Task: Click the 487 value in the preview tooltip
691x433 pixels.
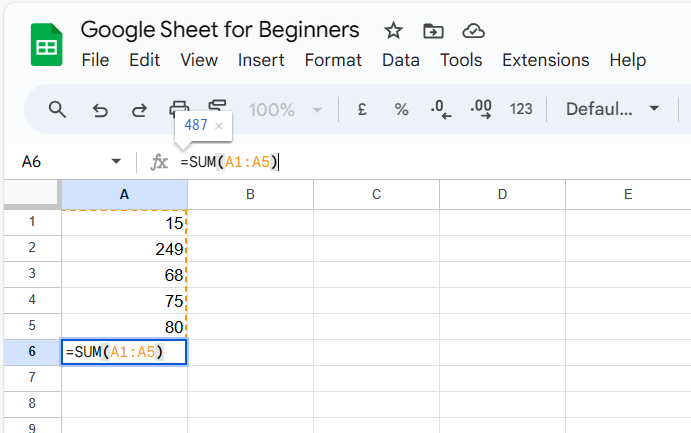Action: [196, 125]
